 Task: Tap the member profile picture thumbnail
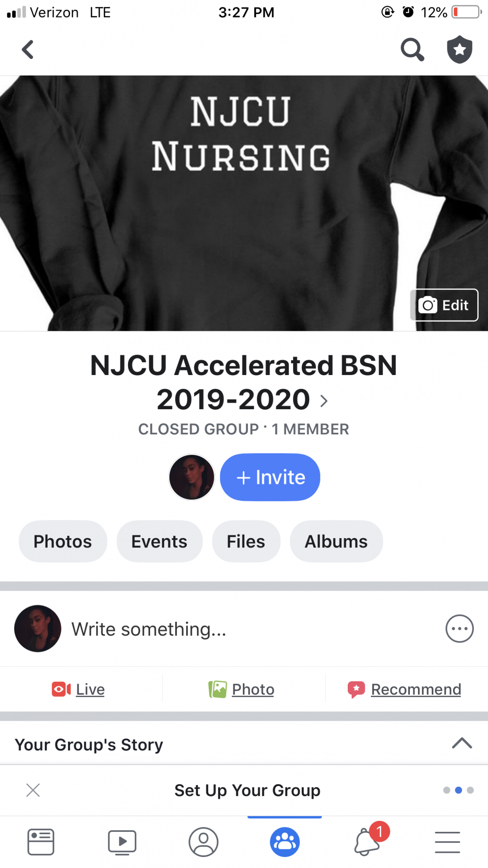(192, 477)
